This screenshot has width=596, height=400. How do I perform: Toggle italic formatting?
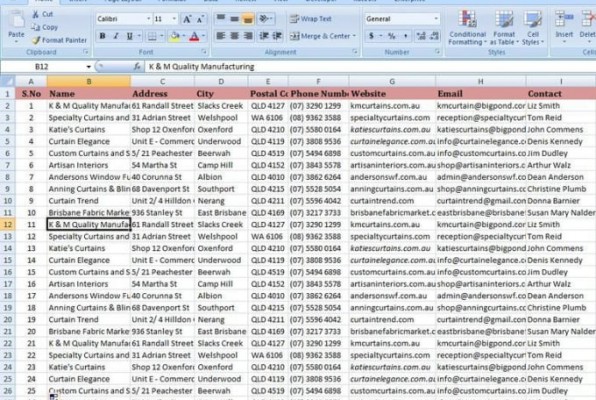116,36
